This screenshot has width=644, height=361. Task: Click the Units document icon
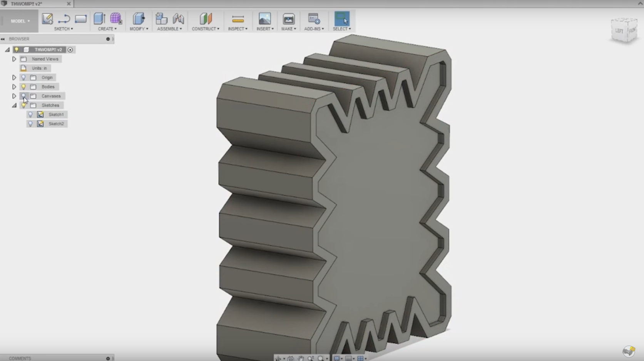23,68
